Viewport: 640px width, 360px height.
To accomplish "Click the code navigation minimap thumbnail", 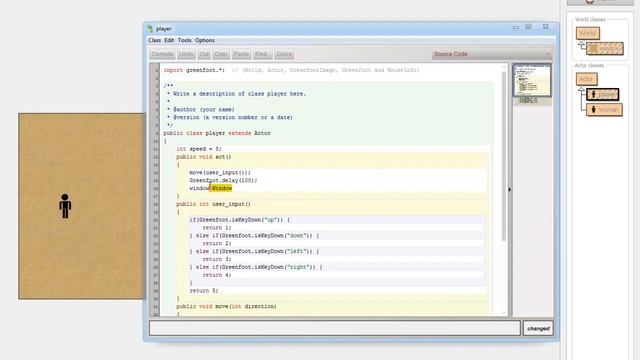I will [532, 80].
